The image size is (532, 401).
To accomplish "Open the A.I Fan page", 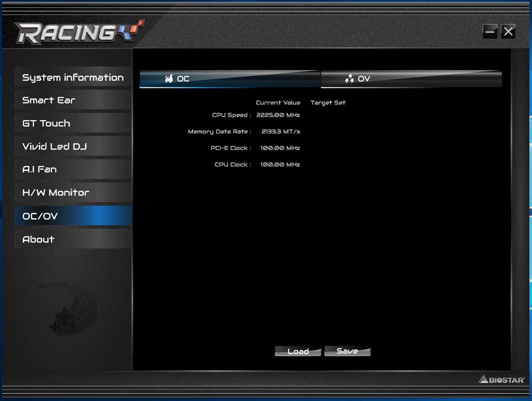I will click(x=73, y=169).
